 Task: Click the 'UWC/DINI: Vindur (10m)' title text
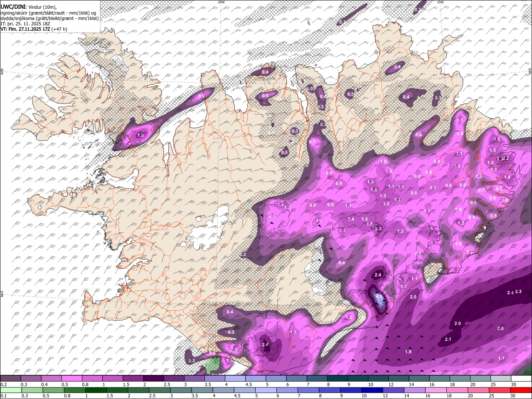point(28,7)
